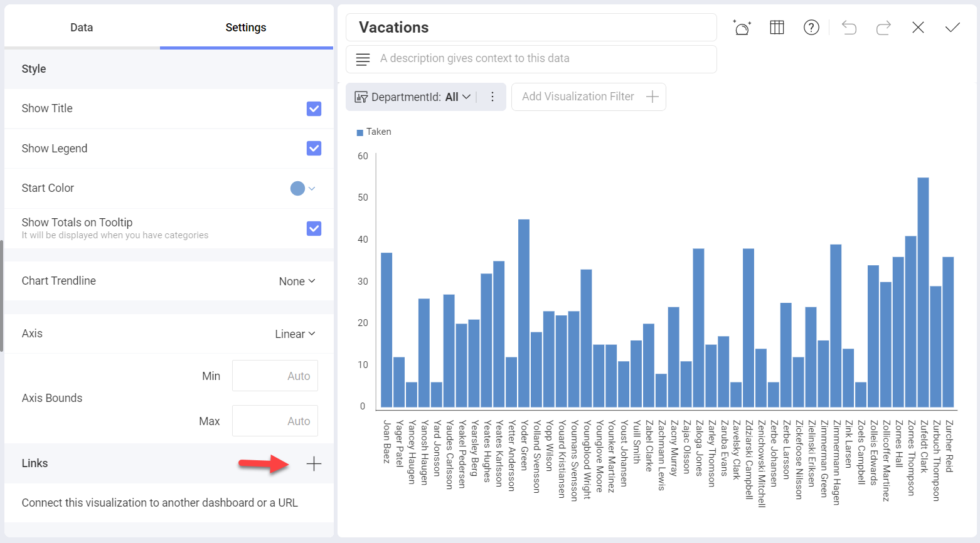The height and width of the screenshot is (543, 980).
Task: Click the Joan Baez axis label
Action: click(386, 442)
